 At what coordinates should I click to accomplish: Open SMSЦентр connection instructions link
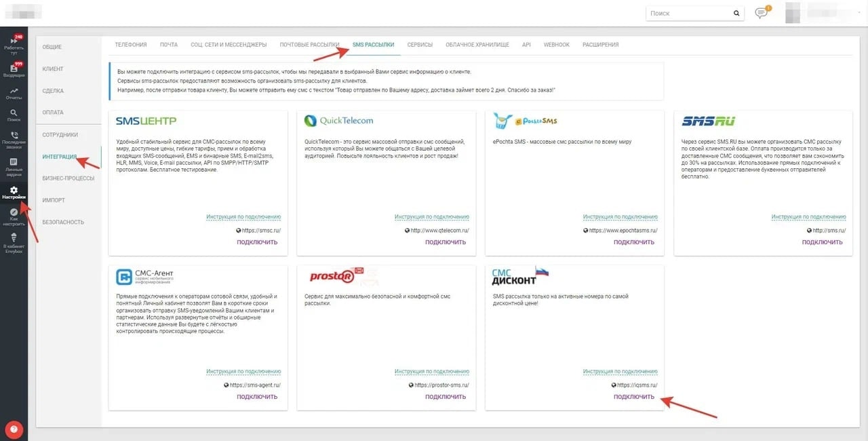coord(243,217)
